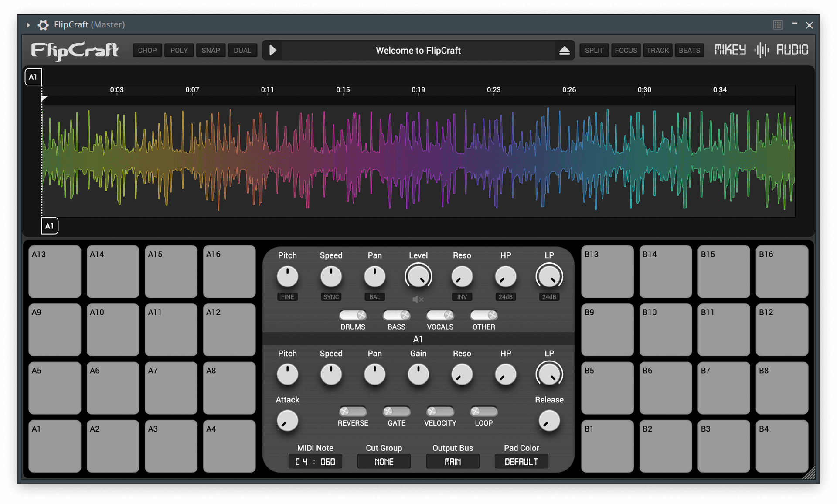837x504 pixels.
Task: Open the Output Bus dropdown showing MAIN
Action: click(x=453, y=461)
